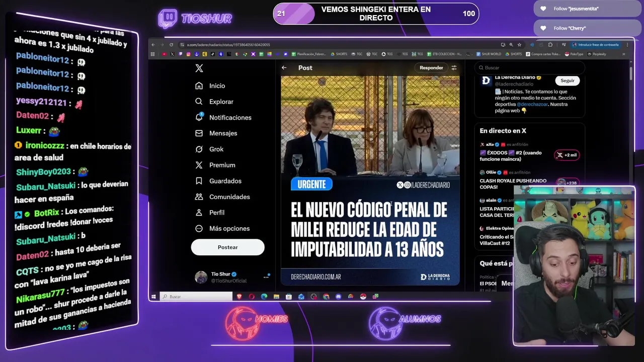Click the browser address bar URL
Viewport: 644px width, 362px height.
[x=228, y=45]
